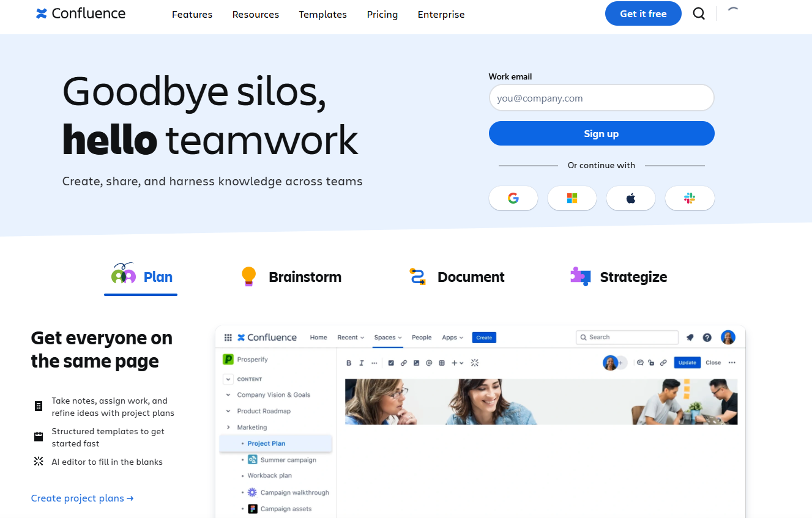Click the page header banner image
The image size is (812, 518).
(542, 402)
